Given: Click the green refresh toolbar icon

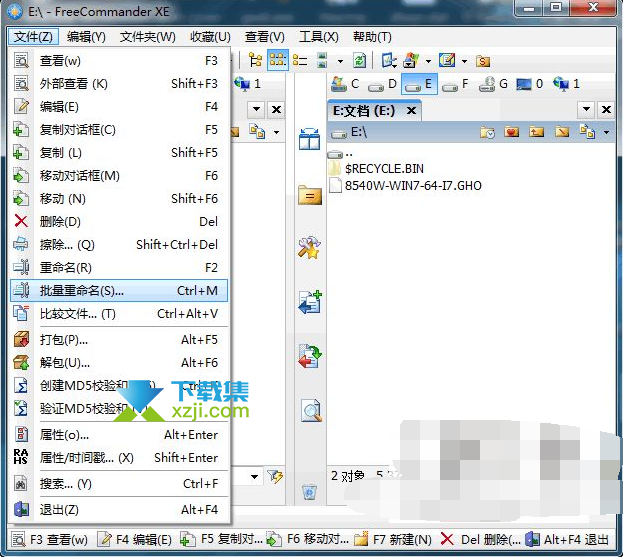Looking at the screenshot, I should coord(360,61).
